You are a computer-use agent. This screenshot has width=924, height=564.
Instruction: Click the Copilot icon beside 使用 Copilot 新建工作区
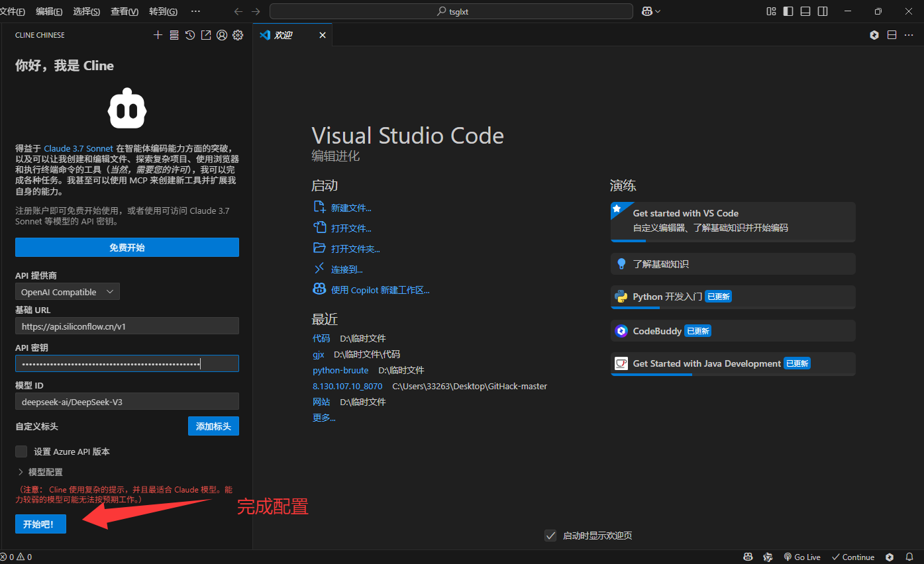pyautogui.click(x=319, y=289)
